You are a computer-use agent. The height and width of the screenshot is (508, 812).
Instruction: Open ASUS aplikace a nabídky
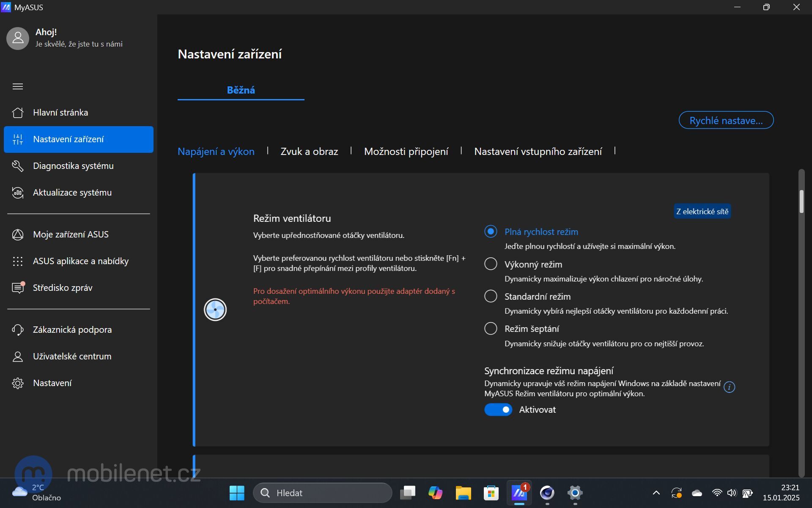[81, 261]
